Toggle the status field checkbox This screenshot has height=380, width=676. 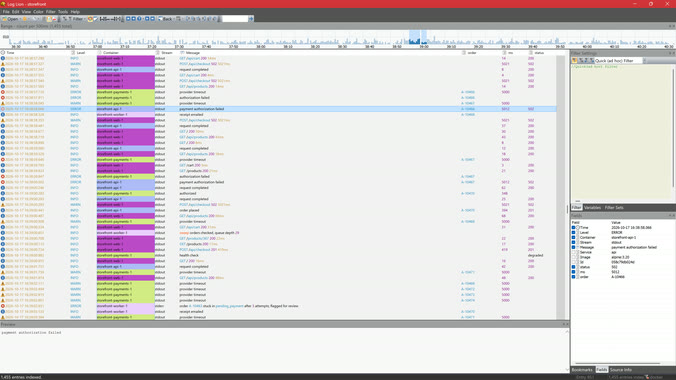pos(573,267)
